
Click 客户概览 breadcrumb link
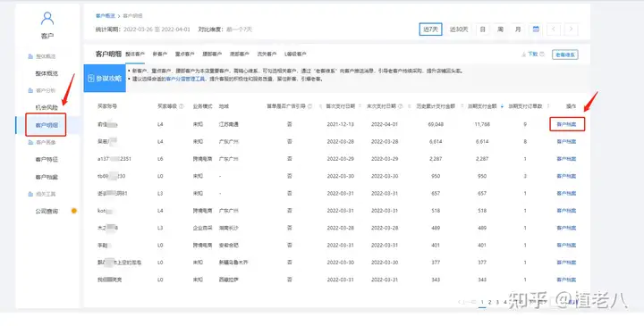(x=106, y=15)
